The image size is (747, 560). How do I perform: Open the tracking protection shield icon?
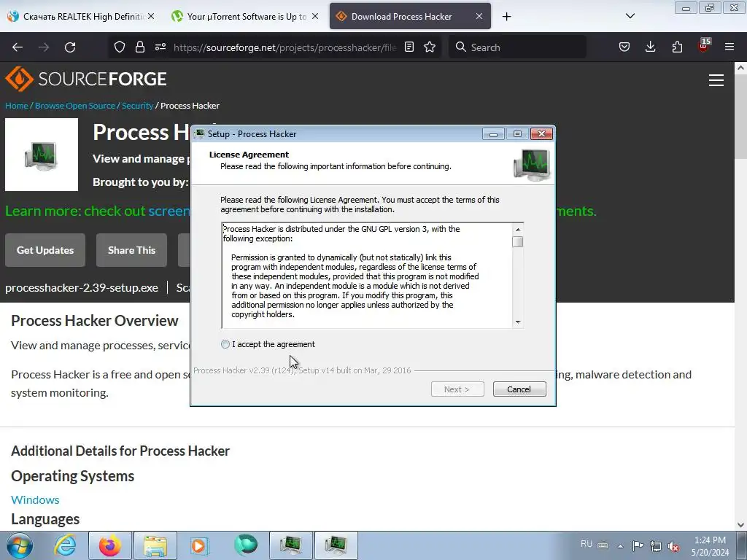[120, 47]
